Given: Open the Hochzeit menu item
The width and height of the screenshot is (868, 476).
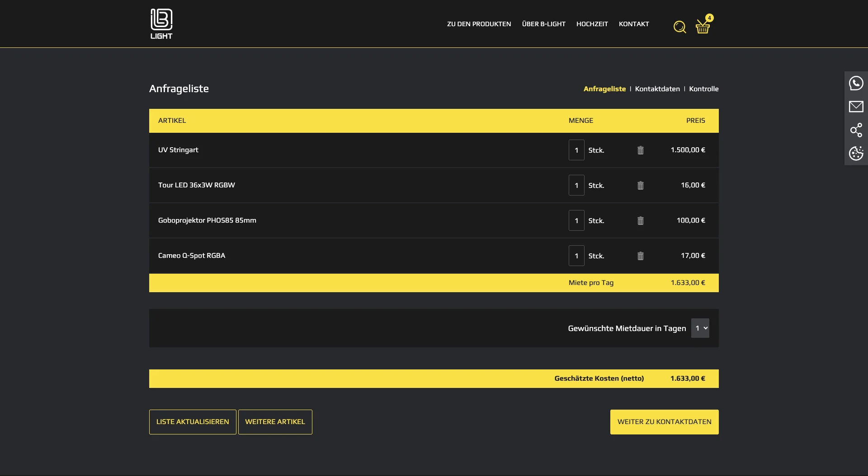Looking at the screenshot, I should coord(592,24).
